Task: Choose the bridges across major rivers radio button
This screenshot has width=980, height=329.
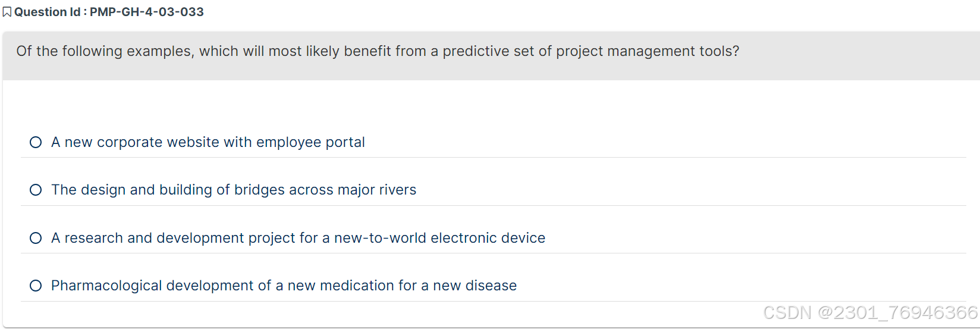Action: point(36,190)
